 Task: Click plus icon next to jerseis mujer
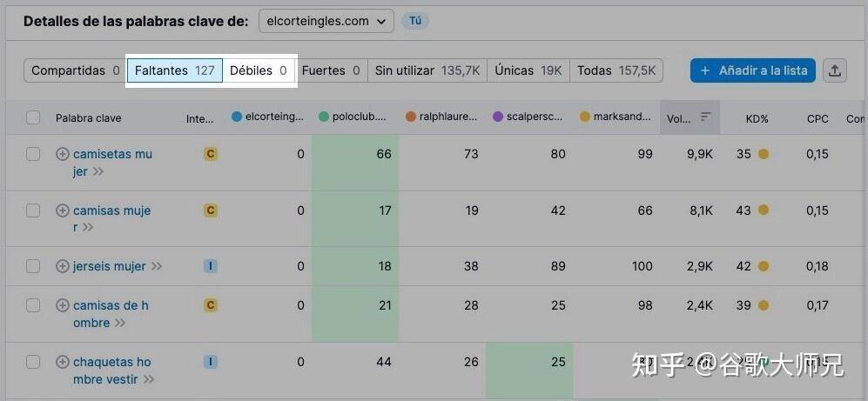[x=62, y=266]
